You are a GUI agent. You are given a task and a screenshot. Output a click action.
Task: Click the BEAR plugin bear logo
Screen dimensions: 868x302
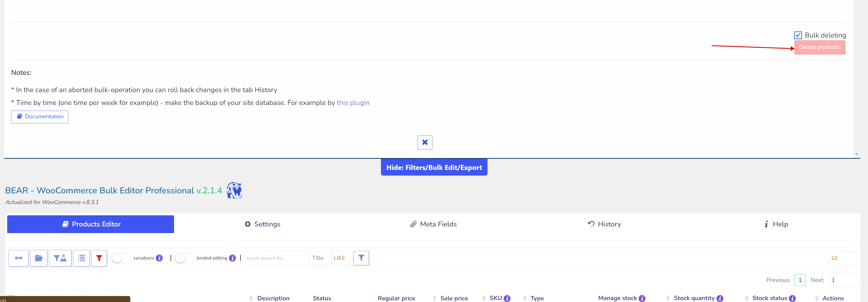click(235, 191)
